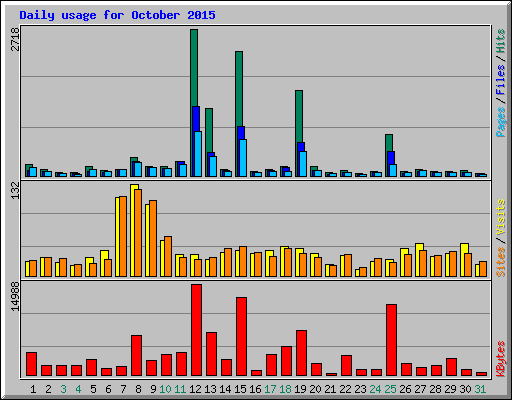512x400 pixels.
Task: Click the red KBytes bar for day 25
Action: coord(391,340)
